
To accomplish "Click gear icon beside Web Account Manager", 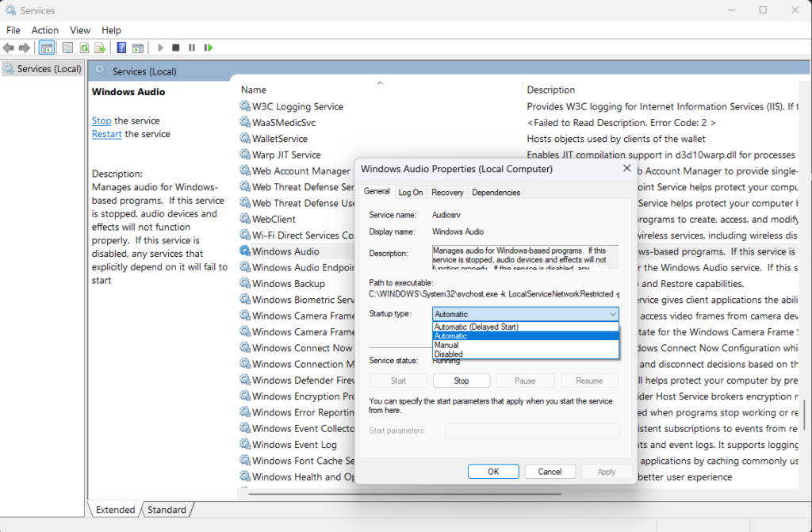I will 245,170.
